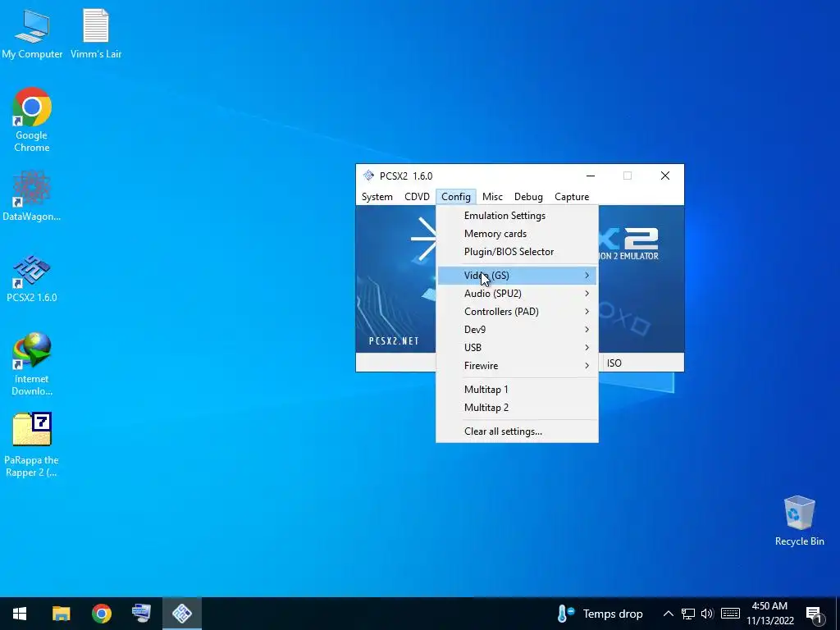Show hidden system tray icons

pos(668,614)
